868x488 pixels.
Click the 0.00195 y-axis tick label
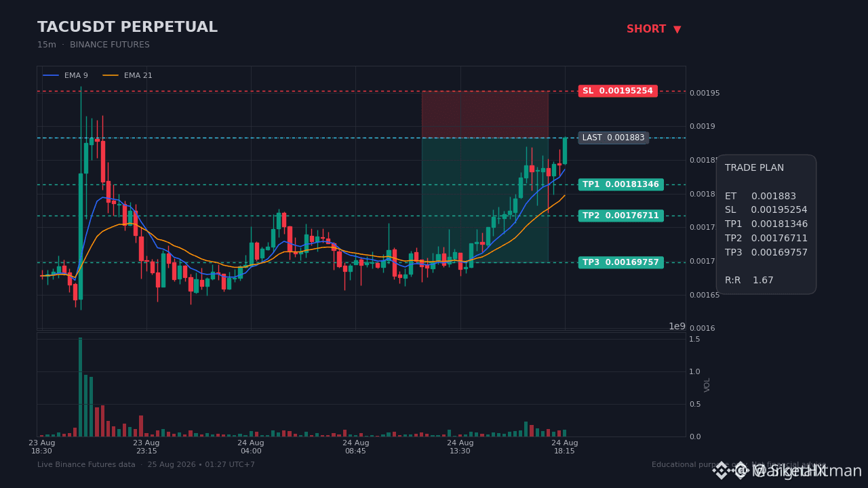click(705, 93)
